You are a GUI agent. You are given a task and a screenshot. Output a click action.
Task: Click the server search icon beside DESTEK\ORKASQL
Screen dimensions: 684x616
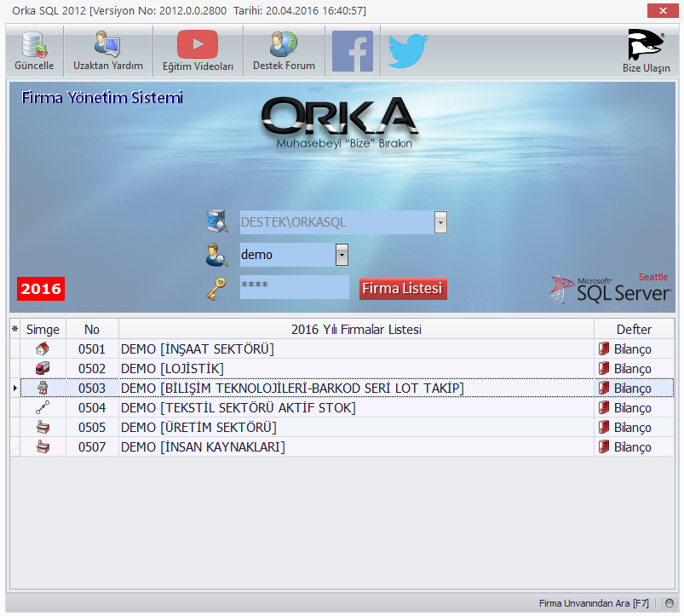pos(217,222)
